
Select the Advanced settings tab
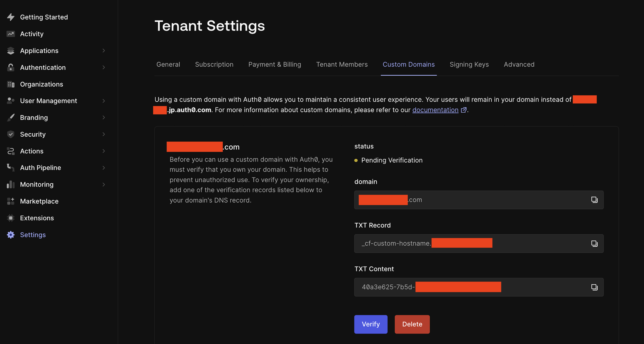pyautogui.click(x=519, y=64)
